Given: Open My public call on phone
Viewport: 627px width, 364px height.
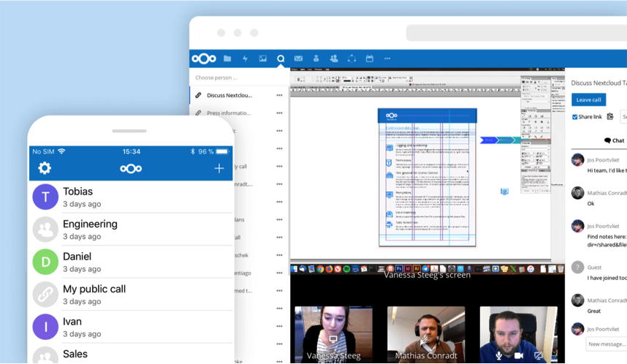Looking at the screenshot, I should click(131, 294).
